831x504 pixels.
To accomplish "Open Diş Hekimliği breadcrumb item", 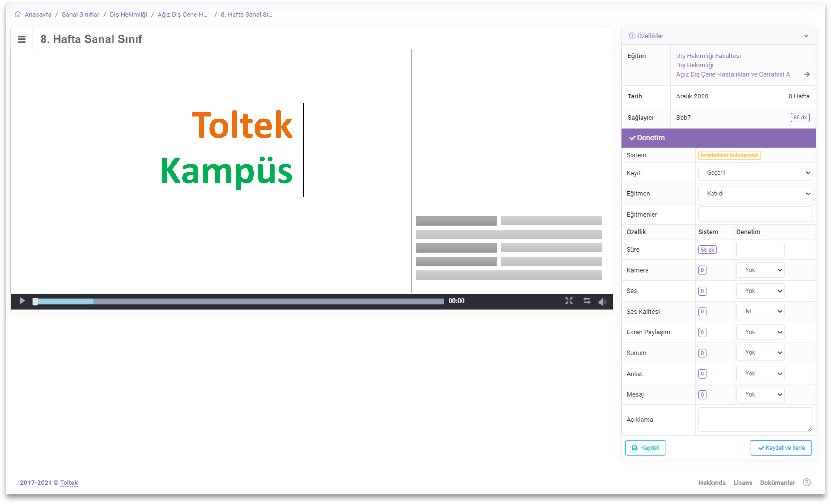I will coord(128,14).
